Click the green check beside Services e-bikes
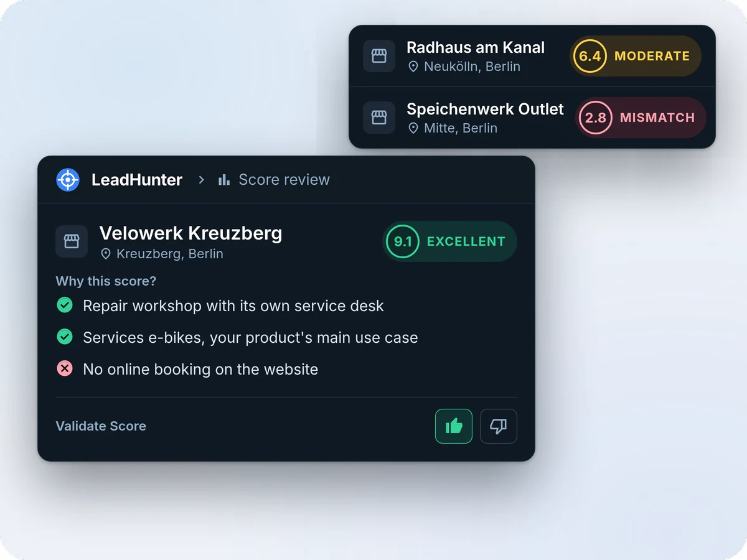 [65, 337]
